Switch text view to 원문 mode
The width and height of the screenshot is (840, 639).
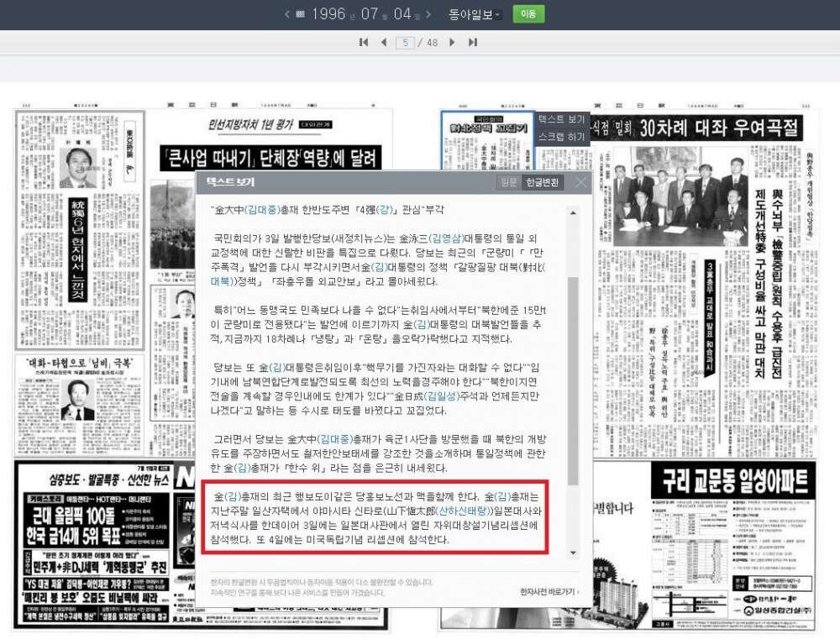click(509, 183)
